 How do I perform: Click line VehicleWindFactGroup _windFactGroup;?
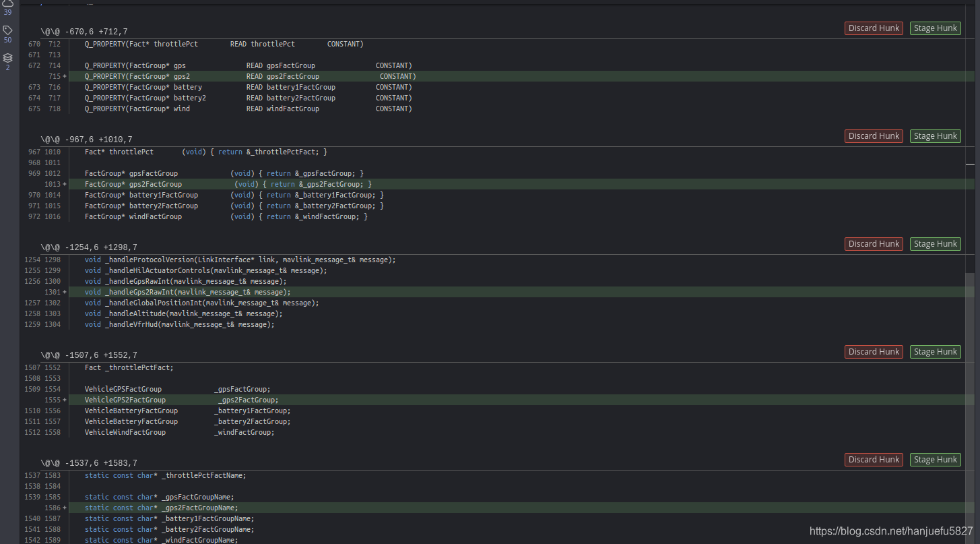(180, 432)
